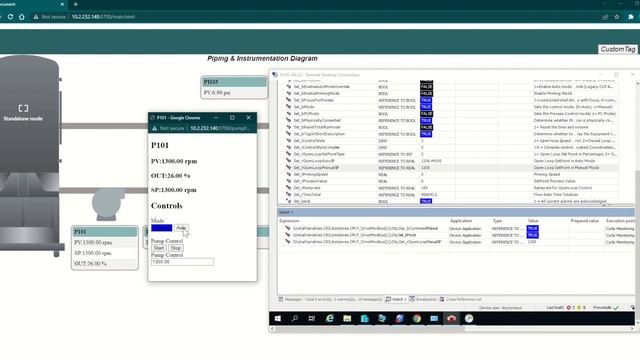Toggle TRUE value of Set_bMode in Watch 1
Viewport: 640px width, 360px height.
[533, 235]
